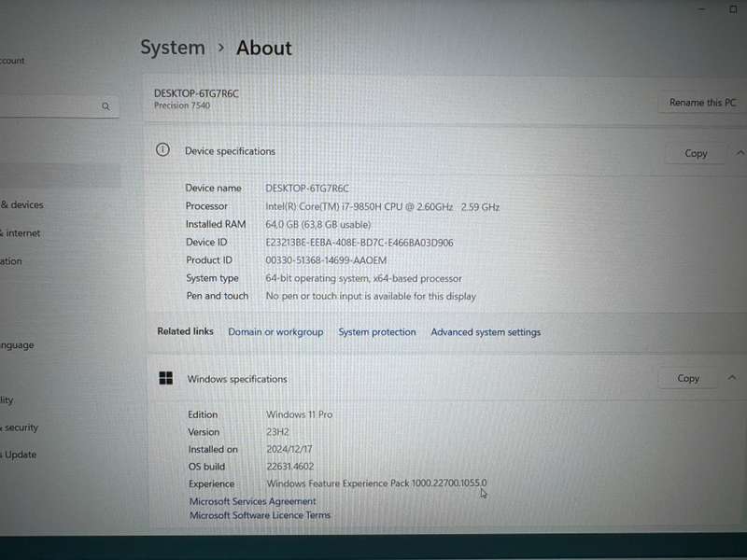This screenshot has width=747, height=560.
Task: Click the search magnifier icon in sidebar
Action: click(106, 106)
